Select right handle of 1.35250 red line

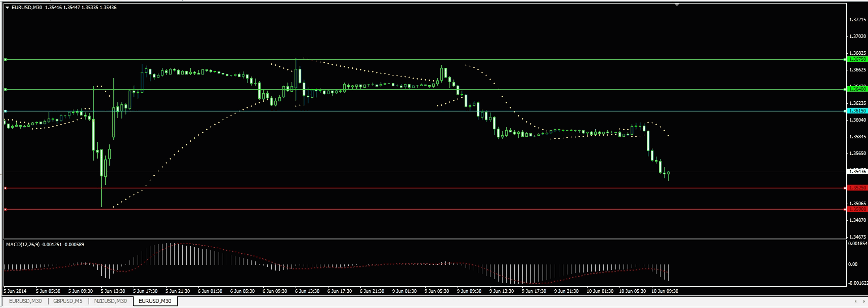(846, 188)
